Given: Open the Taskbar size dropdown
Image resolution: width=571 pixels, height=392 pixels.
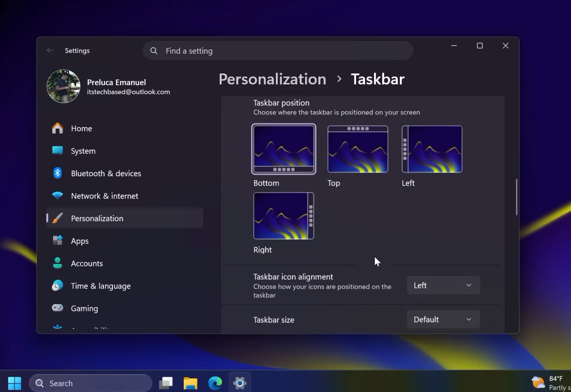Looking at the screenshot, I should tap(443, 319).
